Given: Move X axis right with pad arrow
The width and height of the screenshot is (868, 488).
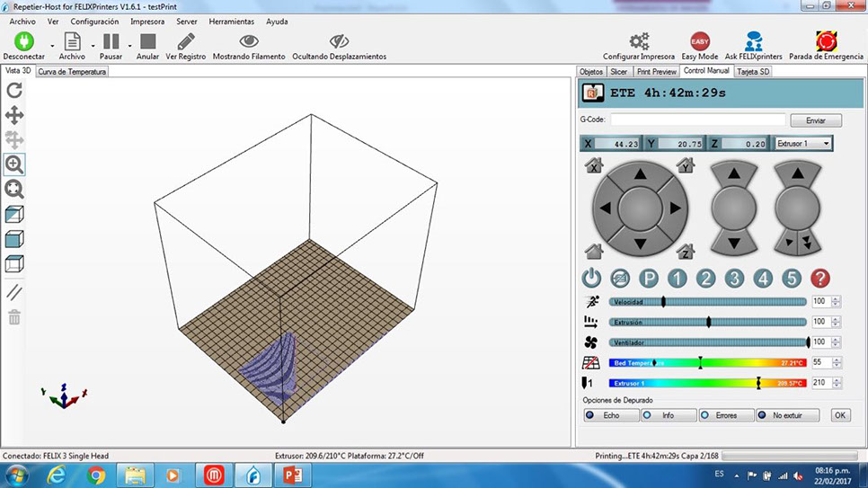Looking at the screenshot, I should tap(676, 209).
